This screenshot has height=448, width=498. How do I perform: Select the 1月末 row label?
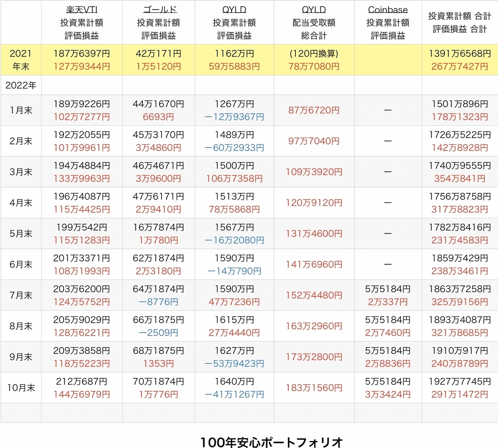tap(21, 110)
